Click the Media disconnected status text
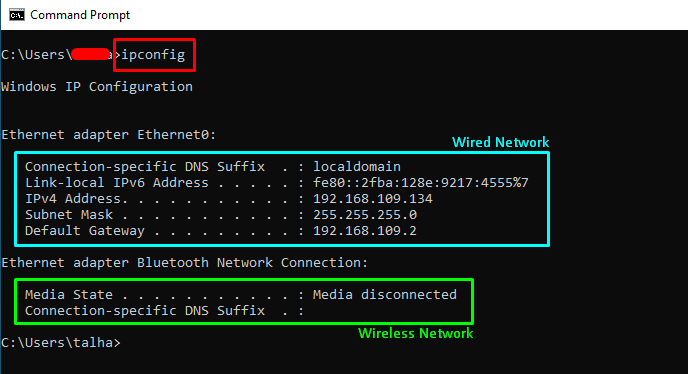The width and height of the screenshot is (688, 374). point(384,295)
